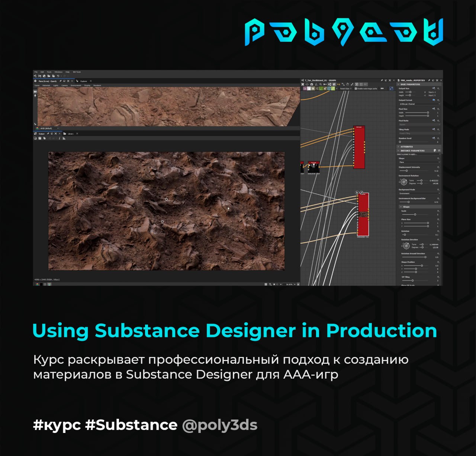Pin the graph panel
This screenshot has width=476, height=456.
click(x=382, y=80)
